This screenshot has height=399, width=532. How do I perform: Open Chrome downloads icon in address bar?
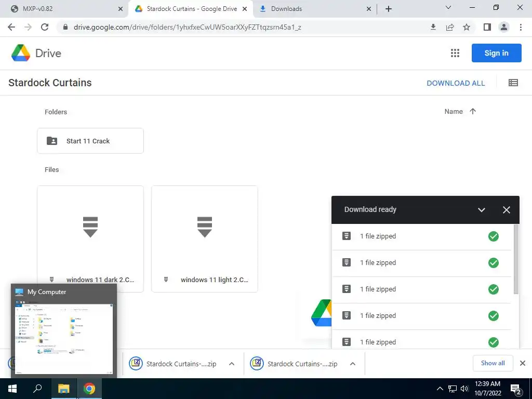tap(433, 27)
